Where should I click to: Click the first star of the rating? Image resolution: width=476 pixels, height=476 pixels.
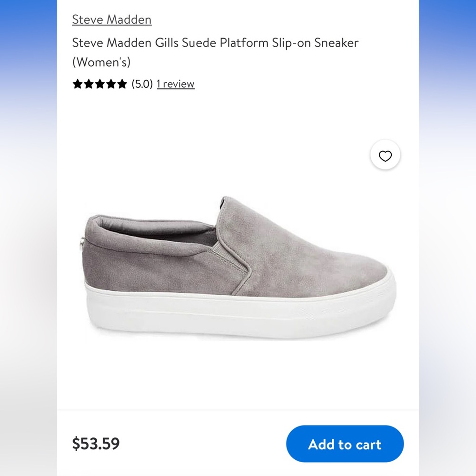coord(77,83)
